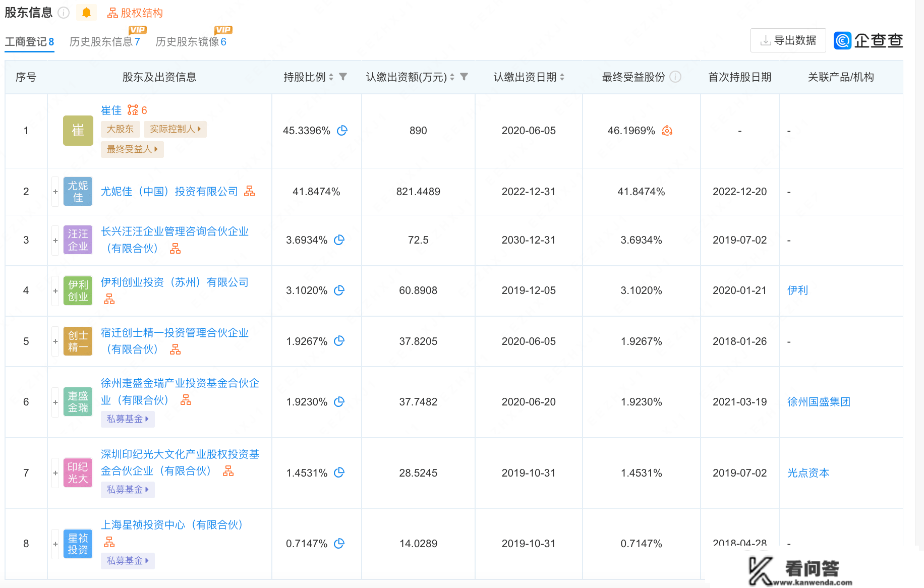
Task: Click the 尤妮佳 logo thumbnail
Action: click(x=78, y=192)
